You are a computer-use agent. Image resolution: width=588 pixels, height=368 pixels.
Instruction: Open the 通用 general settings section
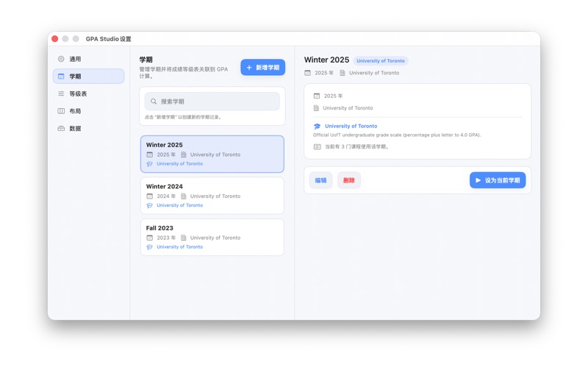(x=88, y=59)
